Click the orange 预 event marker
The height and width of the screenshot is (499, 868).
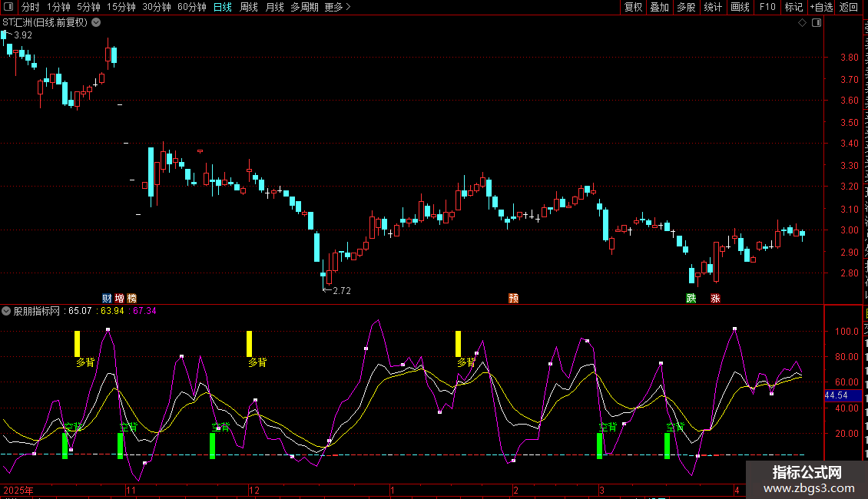(513, 298)
